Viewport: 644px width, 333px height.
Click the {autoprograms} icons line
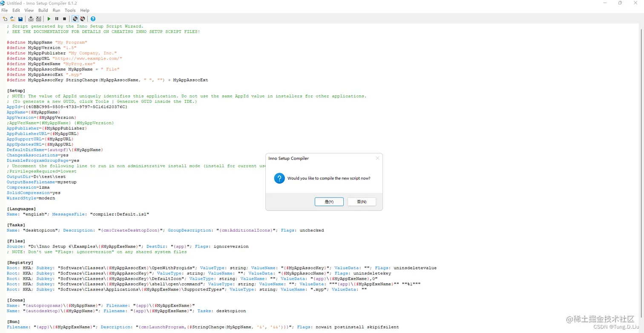101,305
